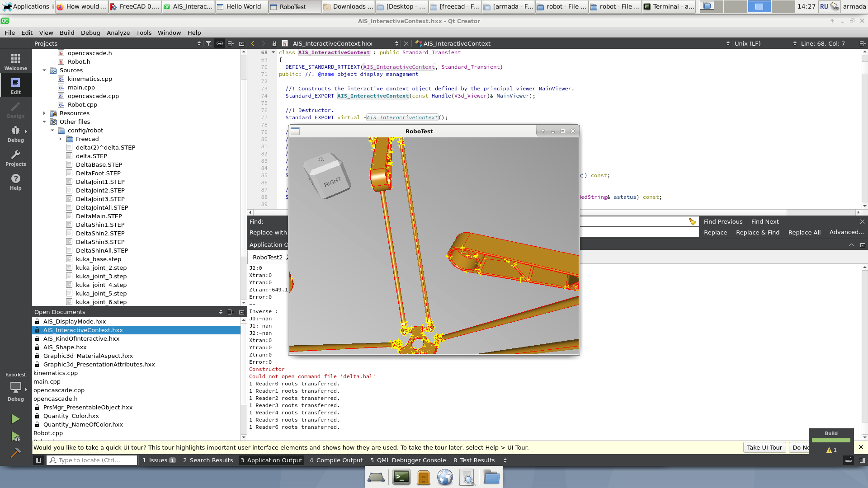868x488 pixels.
Task: Toggle the left sidebar visibility
Action: click(x=38, y=460)
